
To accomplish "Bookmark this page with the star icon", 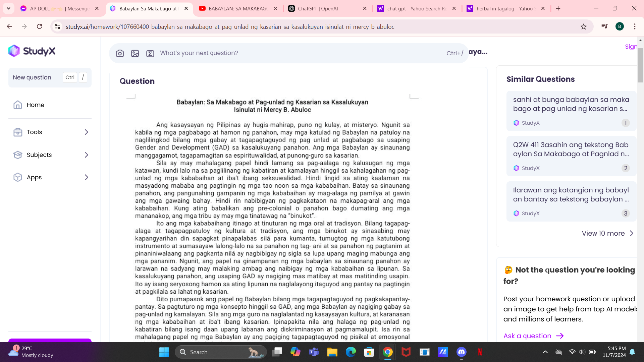I will [x=584, y=26].
